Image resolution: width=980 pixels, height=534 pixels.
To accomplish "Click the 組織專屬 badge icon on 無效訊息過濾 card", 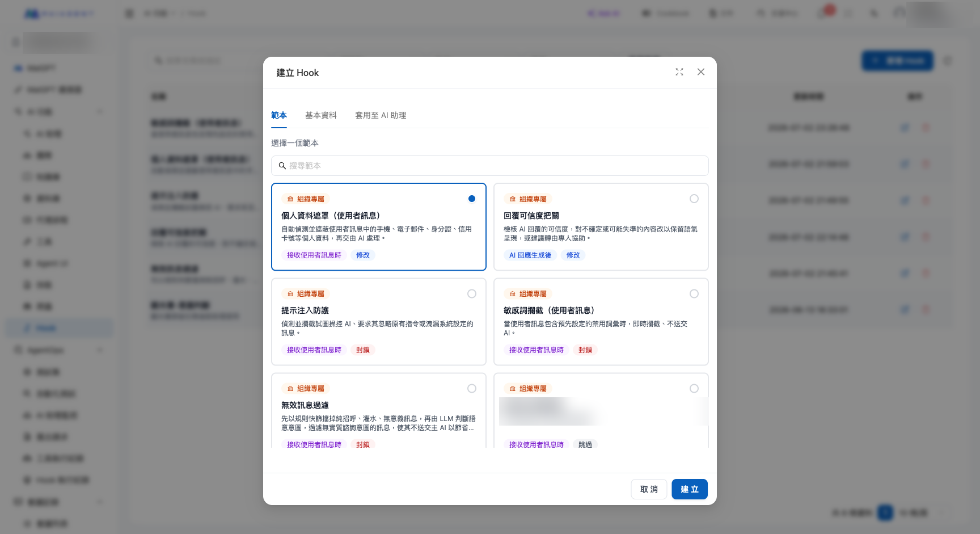I will coord(290,389).
